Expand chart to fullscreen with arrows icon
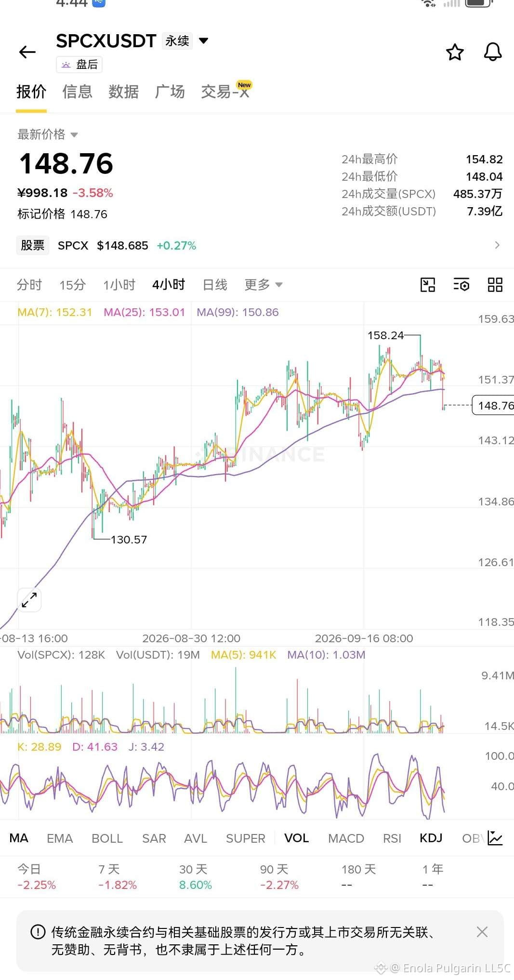Image resolution: width=514 pixels, height=980 pixels. point(29,600)
